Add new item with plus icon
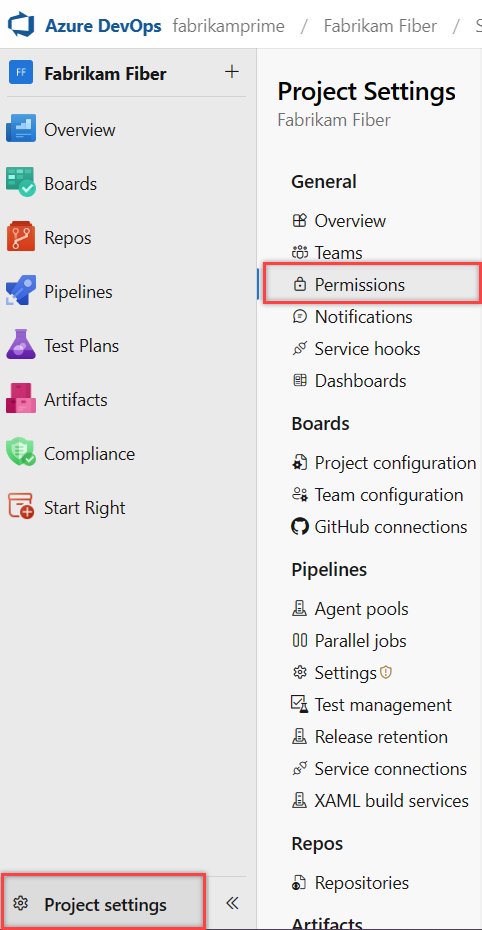 click(x=232, y=72)
